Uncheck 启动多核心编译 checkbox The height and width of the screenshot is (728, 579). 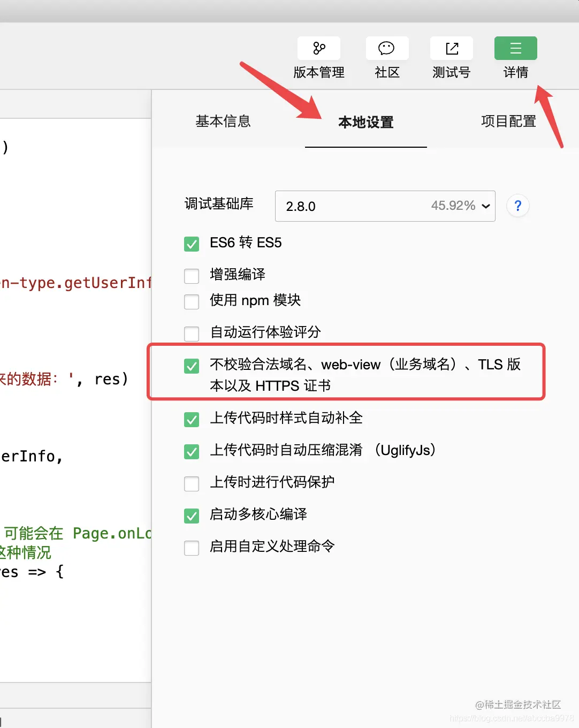(192, 515)
